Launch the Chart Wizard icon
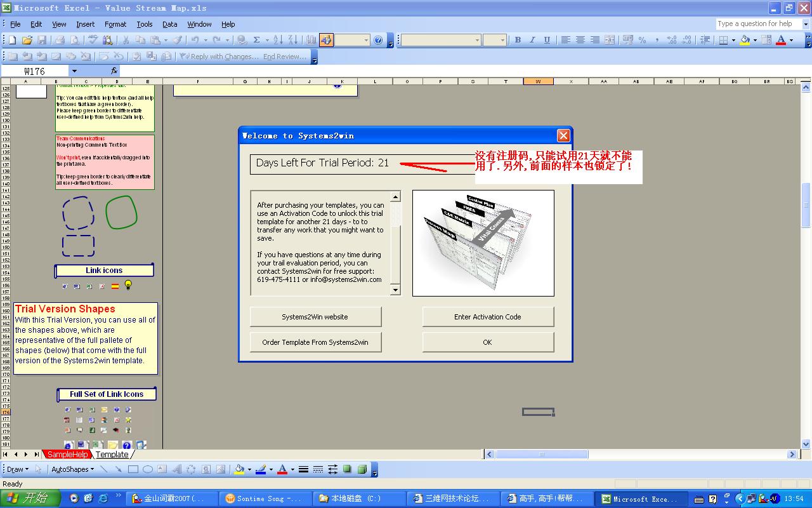 point(311,40)
